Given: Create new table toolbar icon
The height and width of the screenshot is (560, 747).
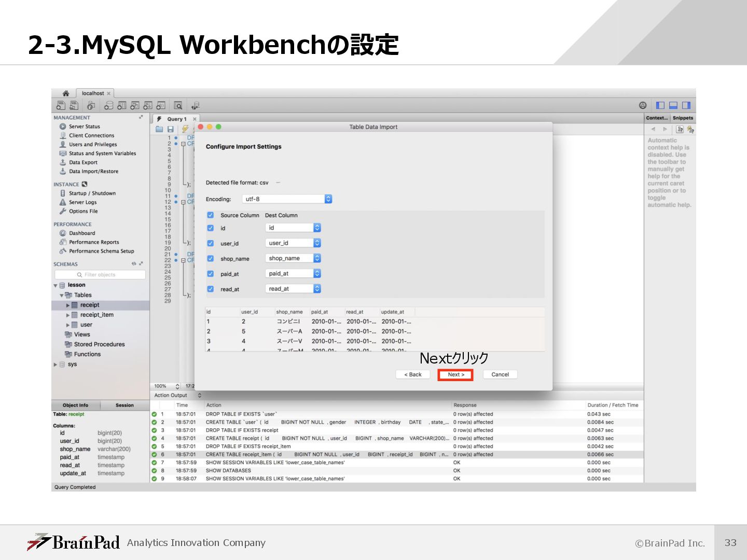Looking at the screenshot, I should coord(121,105).
